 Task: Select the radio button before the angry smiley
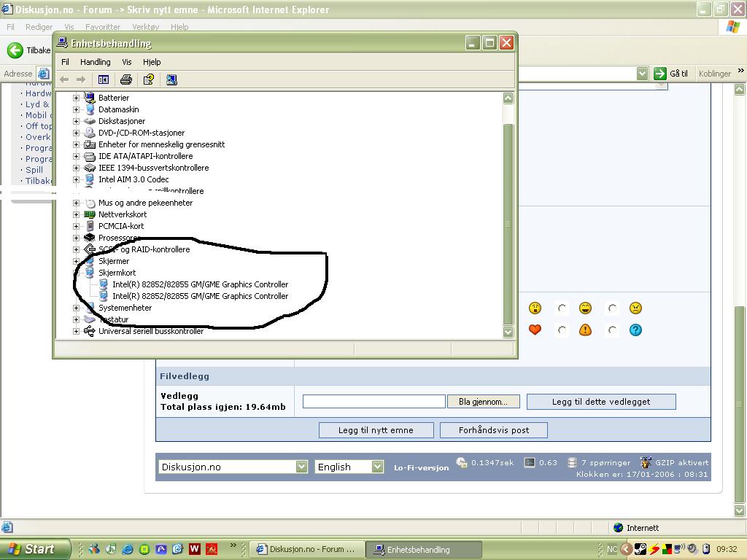click(x=612, y=308)
